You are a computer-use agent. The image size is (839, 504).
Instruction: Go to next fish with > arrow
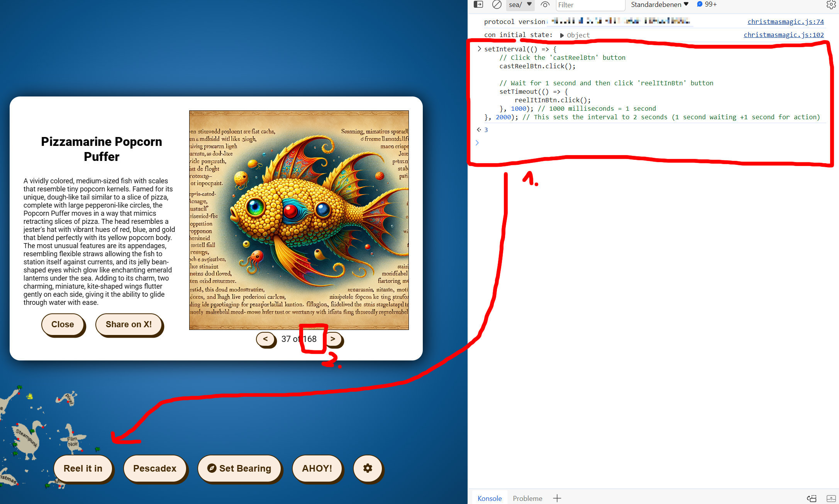[333, 339]
